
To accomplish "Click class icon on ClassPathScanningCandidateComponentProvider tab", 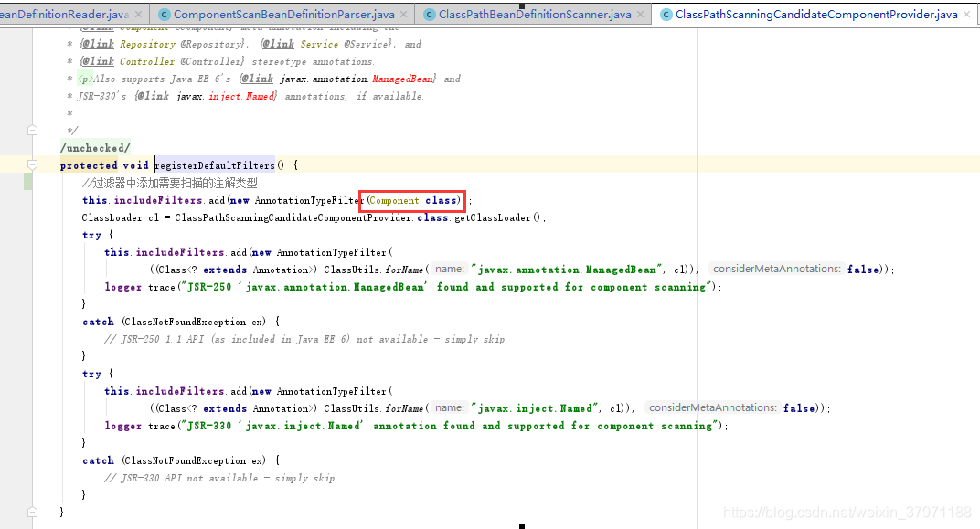I will point(666,15).
